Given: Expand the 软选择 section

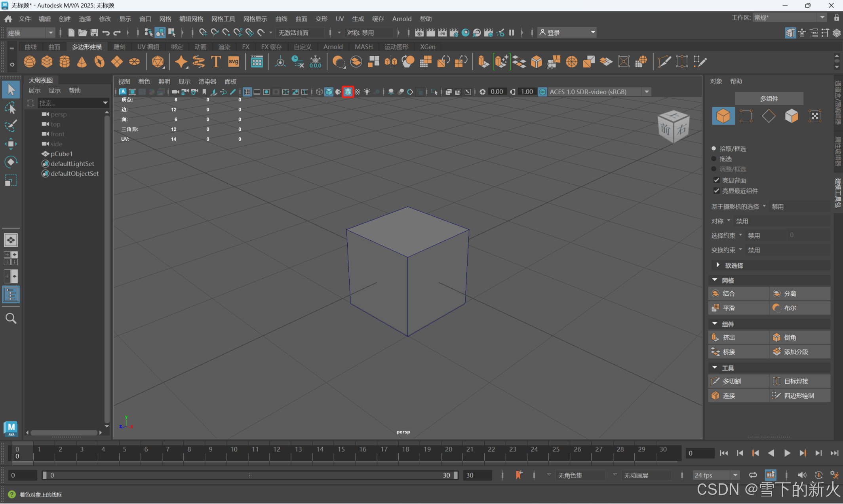Looking at the screenshot, I should pos(718,265).
